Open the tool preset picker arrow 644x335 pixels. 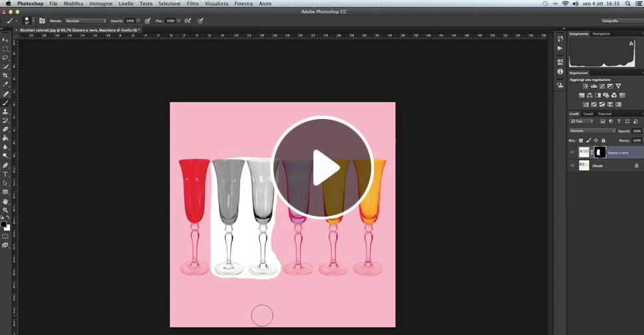(x=17, y=21)
